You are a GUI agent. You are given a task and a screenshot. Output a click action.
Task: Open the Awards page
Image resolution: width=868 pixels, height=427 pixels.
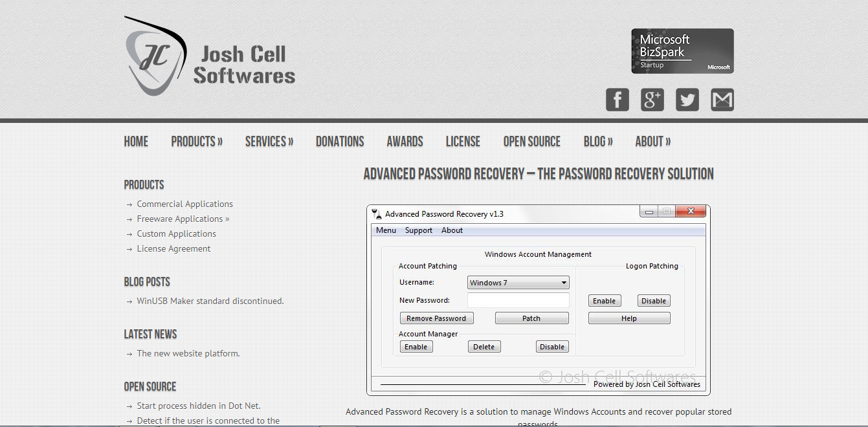[405, 142]
